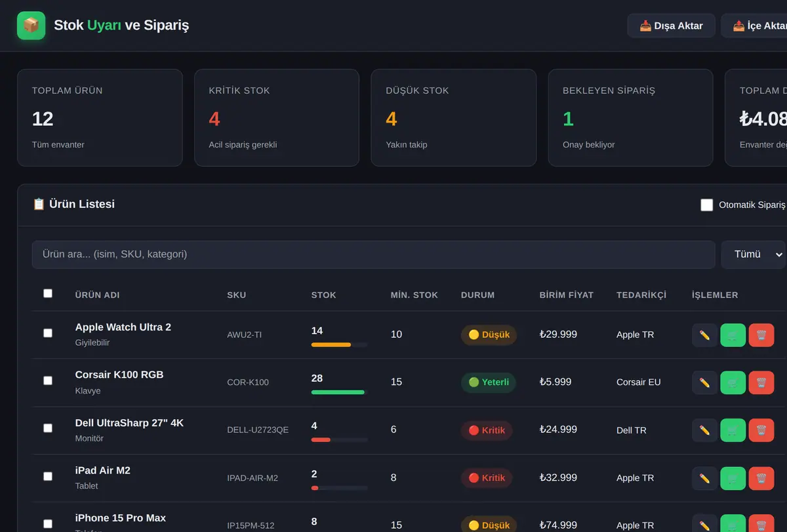Click the pencil edit icon for iPad Air M2
The image size is (787, 532).
point(705,478)
